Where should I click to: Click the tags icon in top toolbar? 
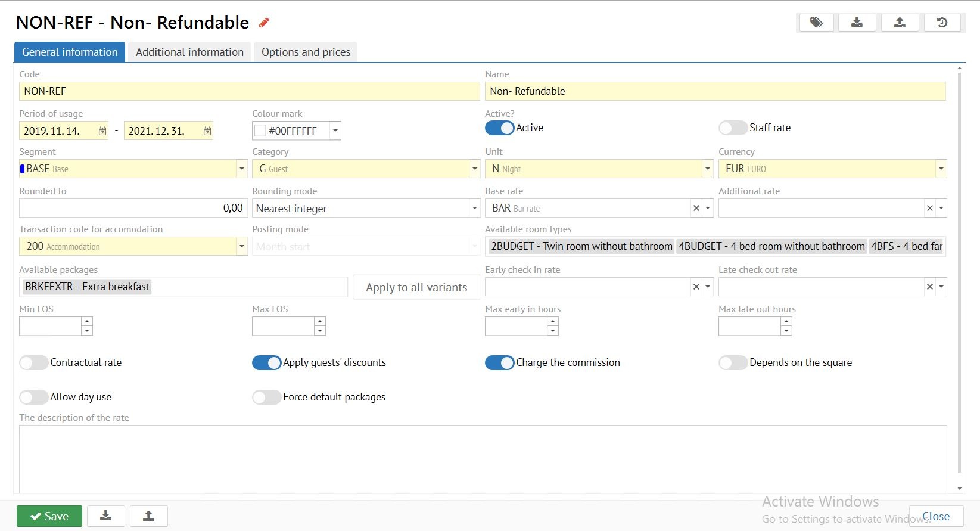pos(816,23)
